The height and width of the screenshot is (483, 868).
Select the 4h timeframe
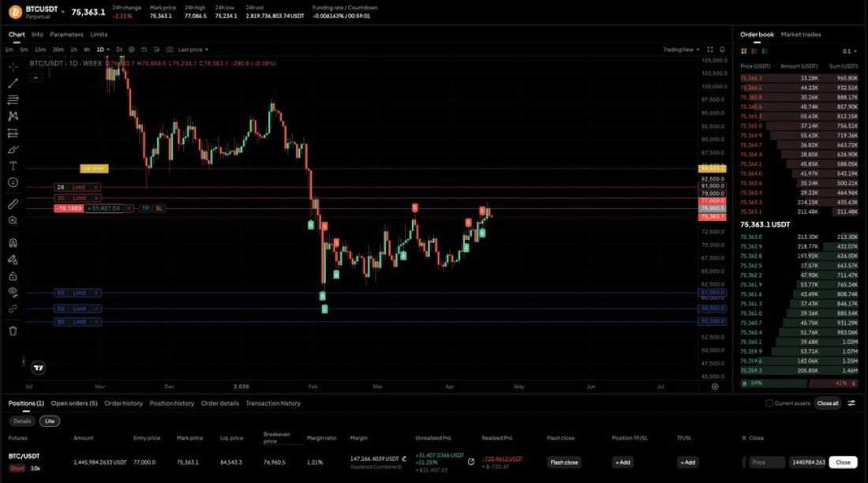coord(86,50)
